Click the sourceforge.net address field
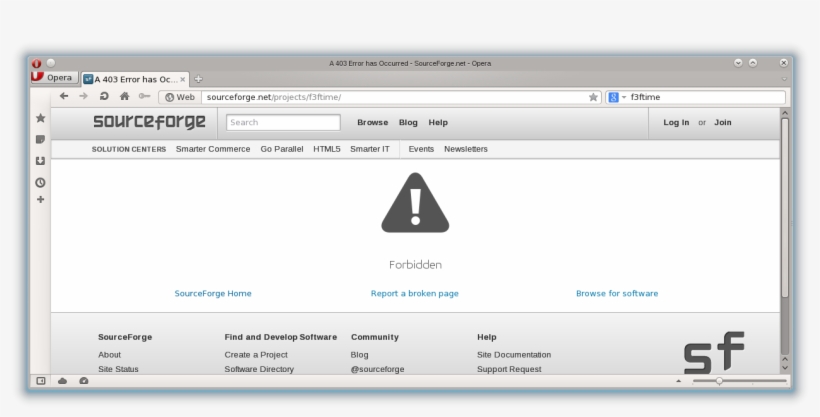 (395, 97)
